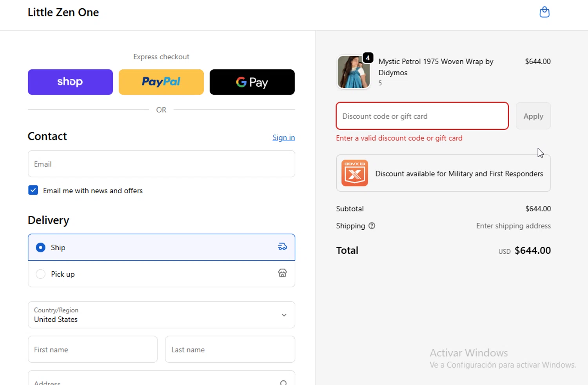Click the Contact heading

click(47, 136)
